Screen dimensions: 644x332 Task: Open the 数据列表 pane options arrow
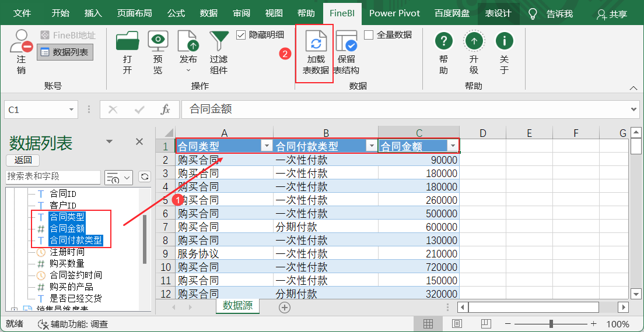[109, 142]
